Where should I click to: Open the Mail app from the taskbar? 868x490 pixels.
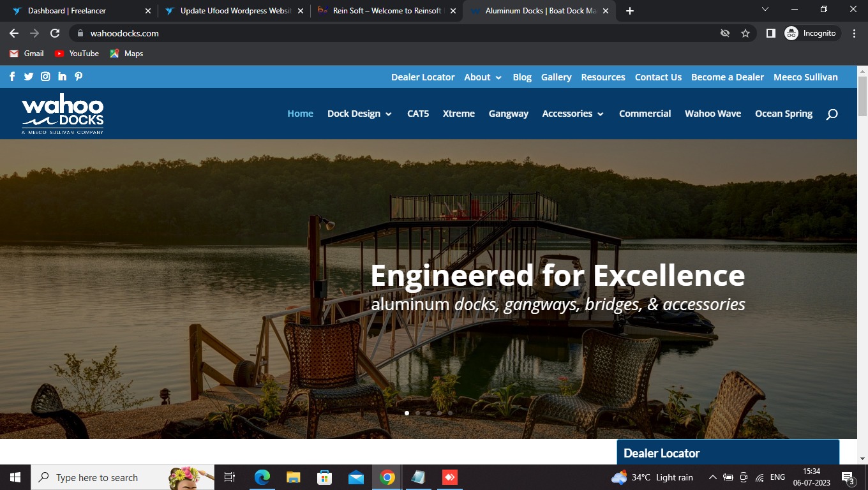(x=356, y=477)
